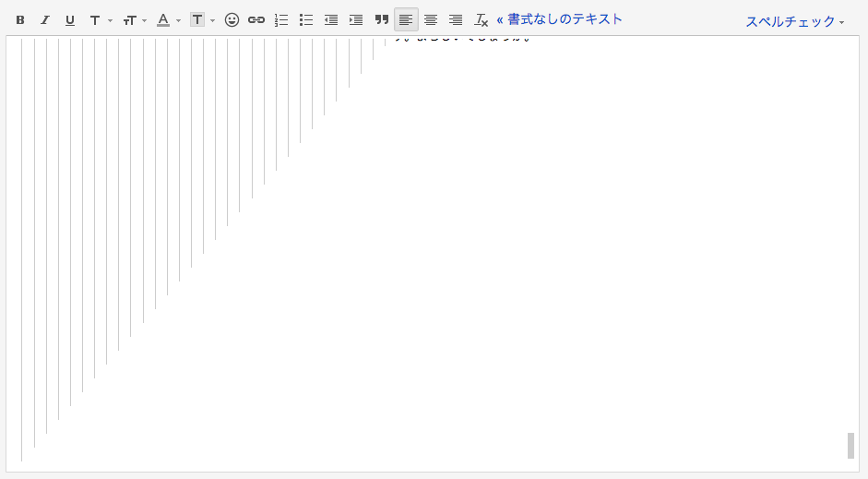
Task: Center align the text
Action: click(x=431, y=19)
